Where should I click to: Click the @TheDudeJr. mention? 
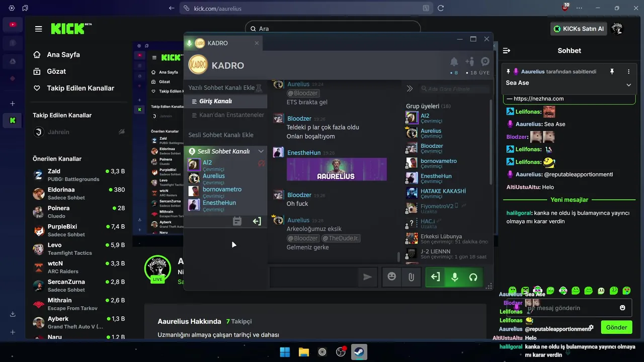coord(340,238)
